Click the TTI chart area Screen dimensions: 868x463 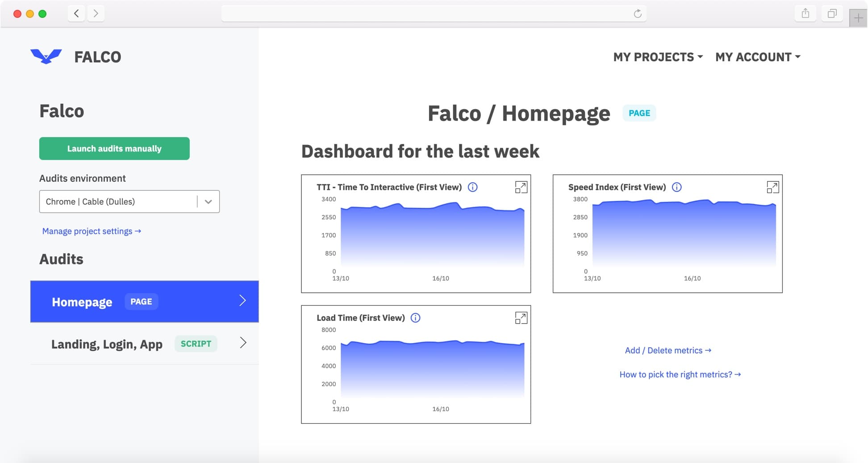[432, 236]
